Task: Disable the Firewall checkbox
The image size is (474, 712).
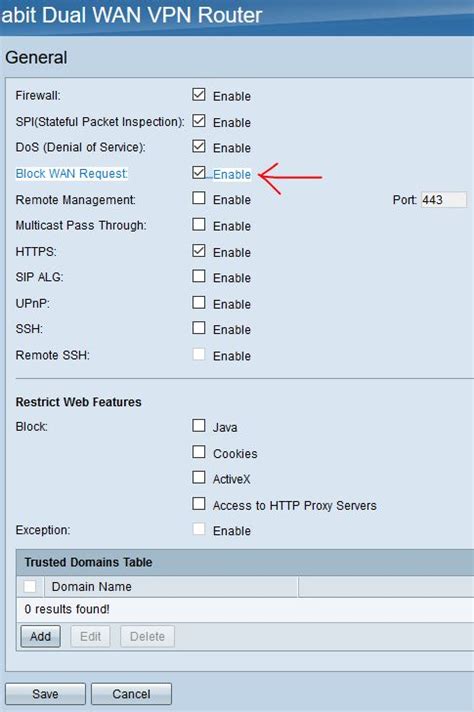Action: click(199, 94)
